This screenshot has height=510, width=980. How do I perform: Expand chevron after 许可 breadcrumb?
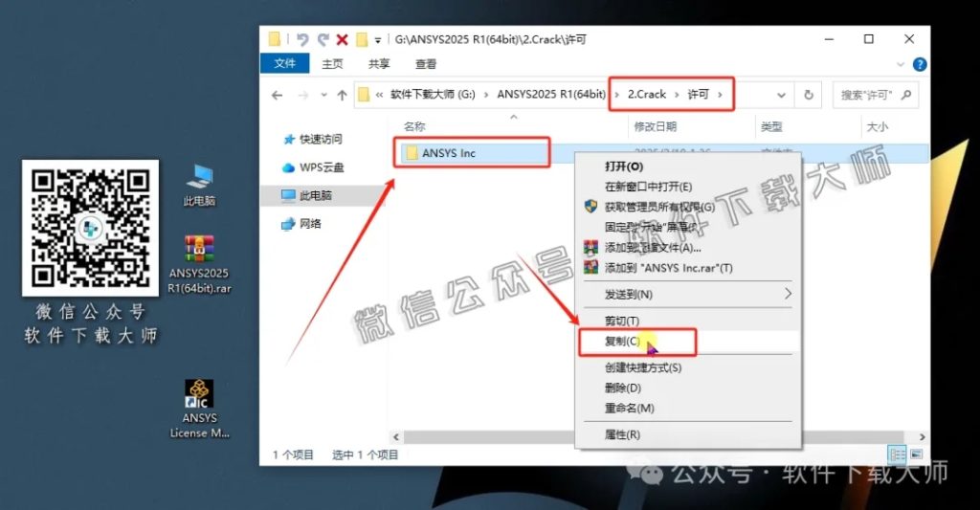point(720,95)
